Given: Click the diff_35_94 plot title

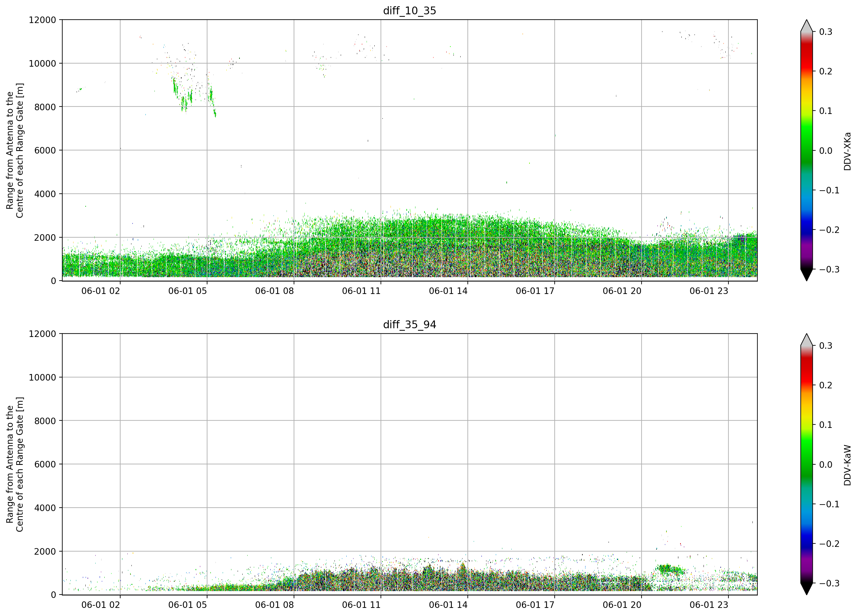Looking at the screenshot, I should coord(410,325).
